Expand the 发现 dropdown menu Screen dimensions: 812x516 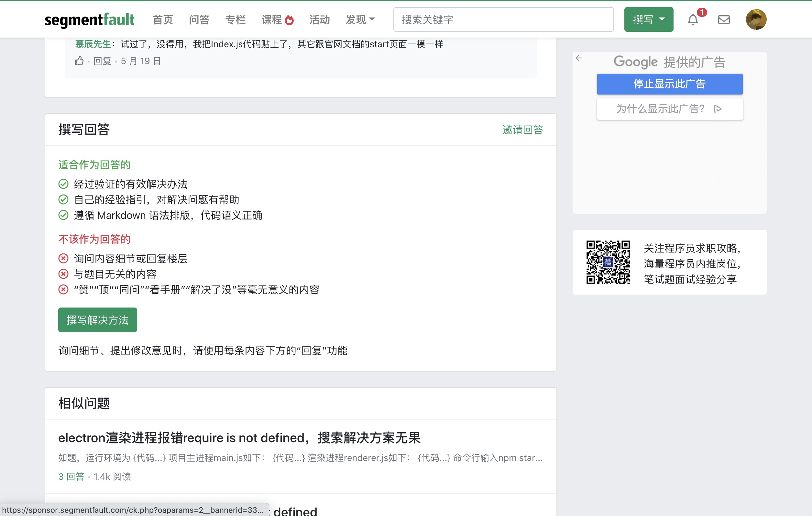pos(360,19)
